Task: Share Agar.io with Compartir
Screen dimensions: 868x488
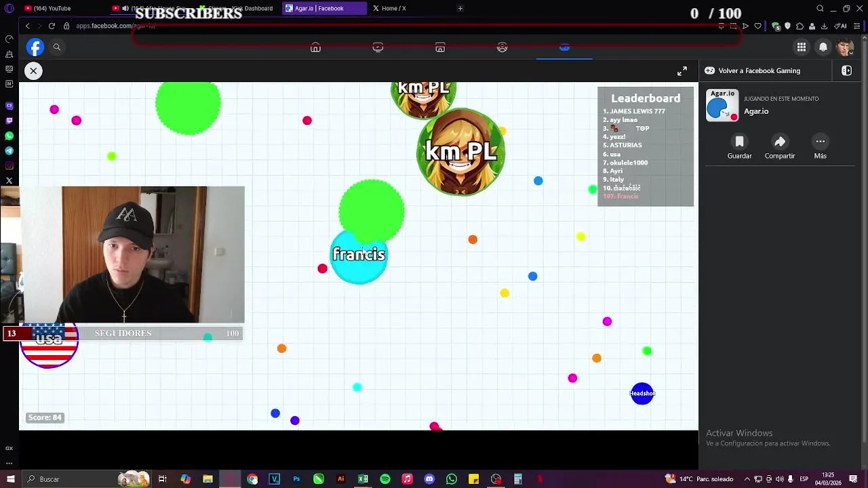Action: click(780, 147)
